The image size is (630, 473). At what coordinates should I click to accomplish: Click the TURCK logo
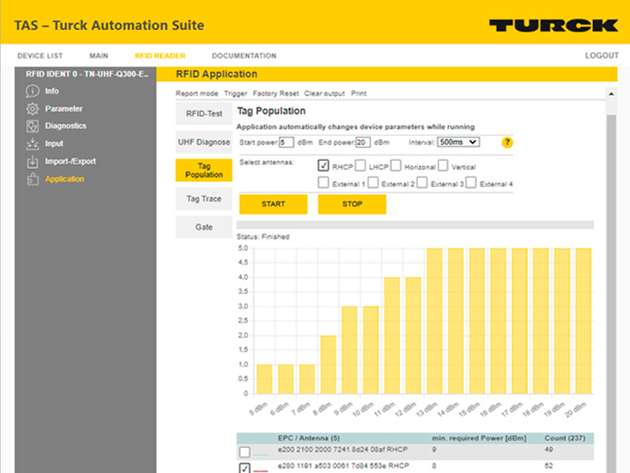553,25
